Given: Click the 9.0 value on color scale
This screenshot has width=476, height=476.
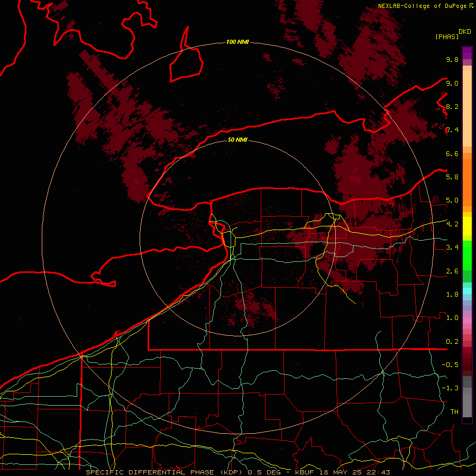Looking at the screenshot, I should [x=452, y=83].
